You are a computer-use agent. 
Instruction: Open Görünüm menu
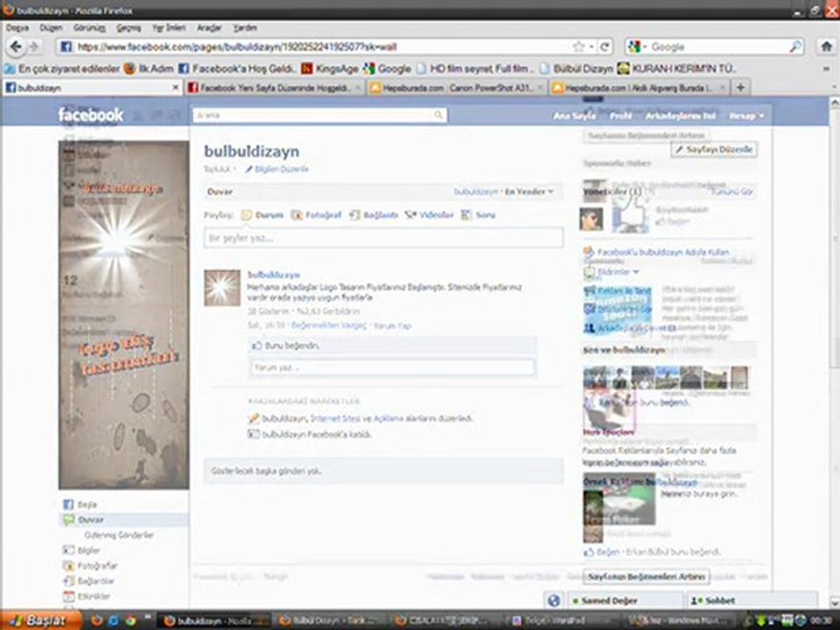(x=89, y=28)
